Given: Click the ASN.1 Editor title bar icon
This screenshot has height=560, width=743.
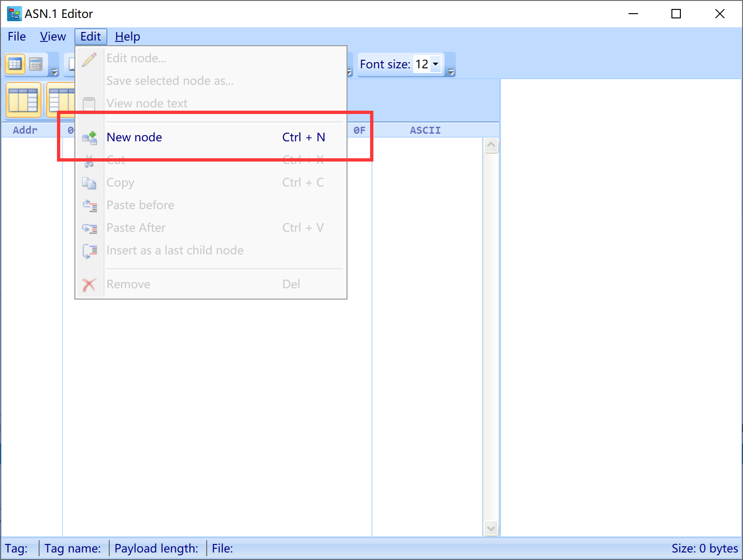Looking at the screenshot, I should [14, 14].
